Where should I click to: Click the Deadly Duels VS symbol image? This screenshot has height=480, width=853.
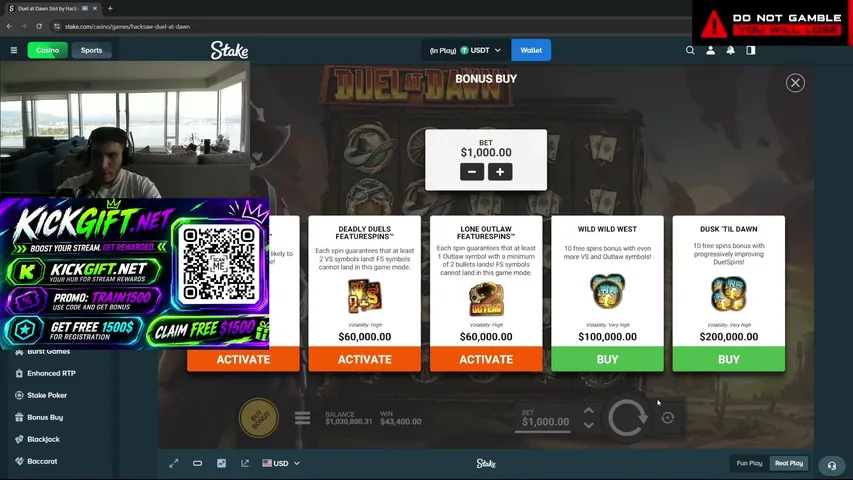point(364,297)
